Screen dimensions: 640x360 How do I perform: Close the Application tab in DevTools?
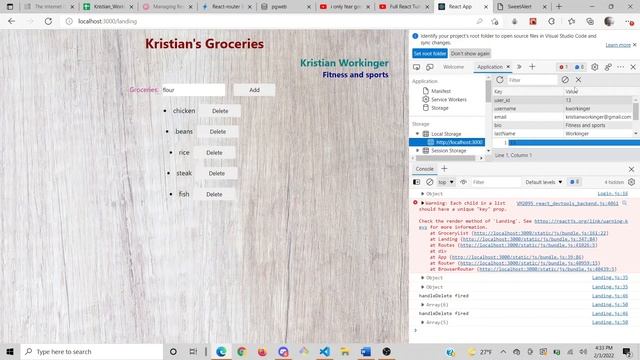(508, 67)
